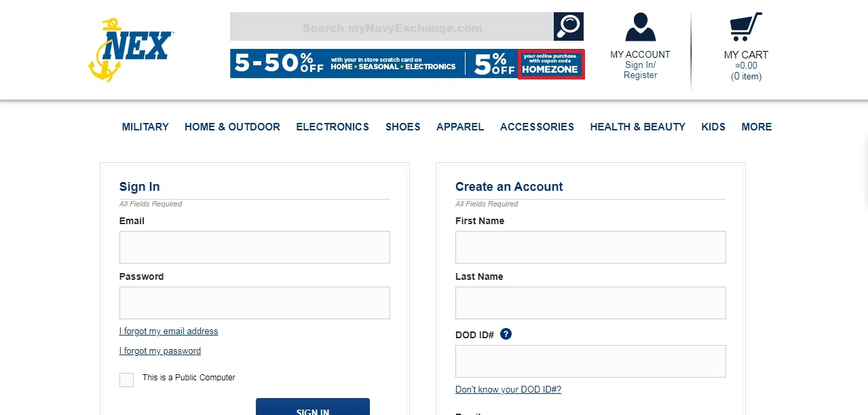Click the magnifying glass search icon
This screenshot has height=415, width=868.
tap(569, 26)
